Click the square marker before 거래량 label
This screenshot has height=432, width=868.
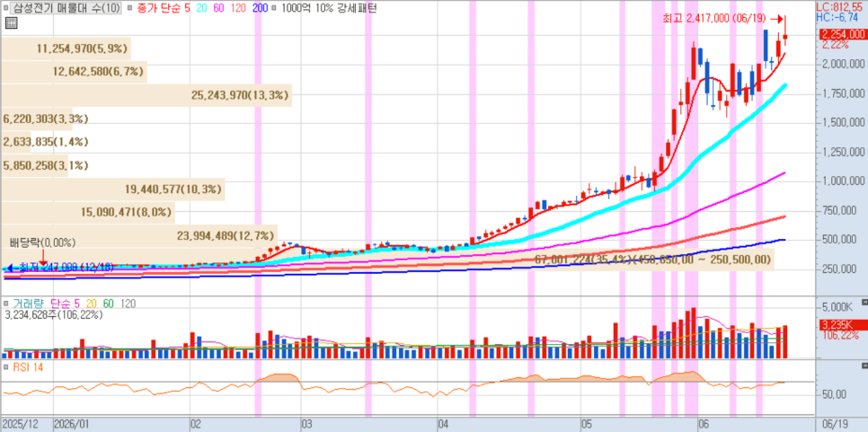[6, 304]
